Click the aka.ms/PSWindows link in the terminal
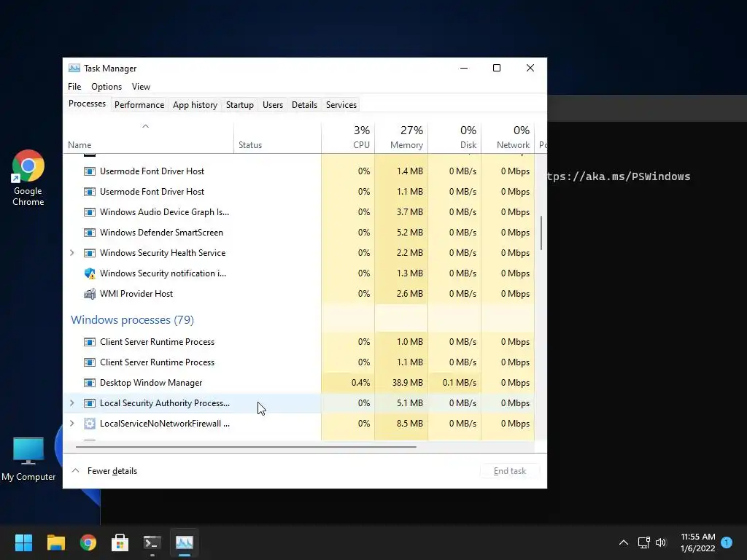 [x=619, y=176]
